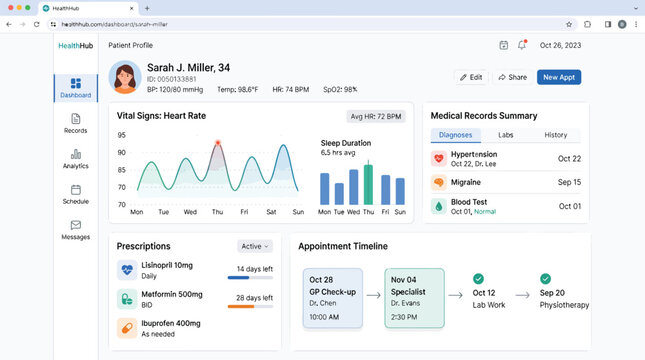This screenshot has height=360, width=645.
Task: Expand the Active prescriptions dropdown
Action: [x=255, y=246]
